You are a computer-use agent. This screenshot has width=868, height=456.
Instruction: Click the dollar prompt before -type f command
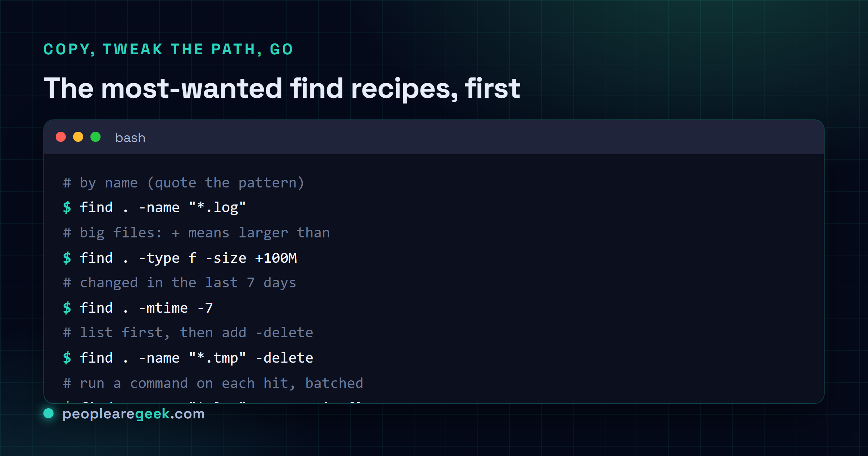tap(67, 258)
